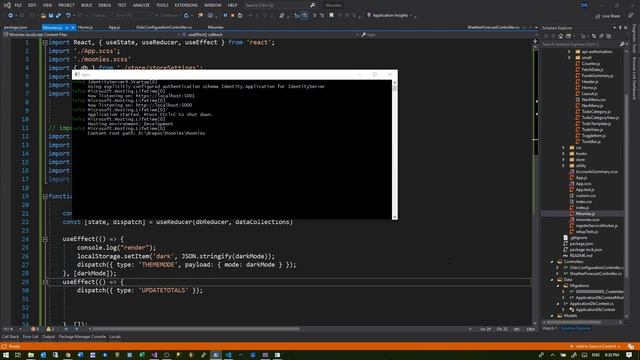This screenshot has height=360, width=640.
Task: Stop debugging with the red Stop icon
Action: coord(232,16)
